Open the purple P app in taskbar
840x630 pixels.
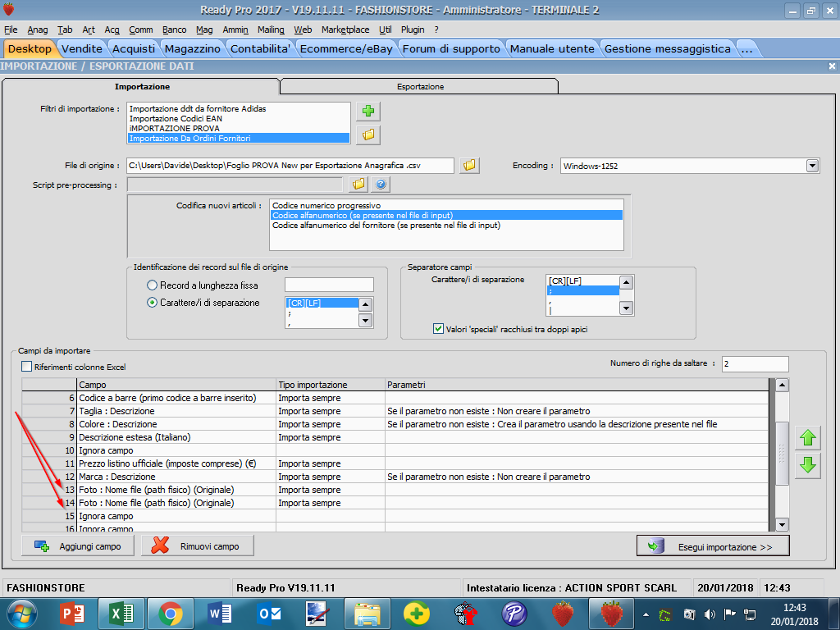pos(514,614)
